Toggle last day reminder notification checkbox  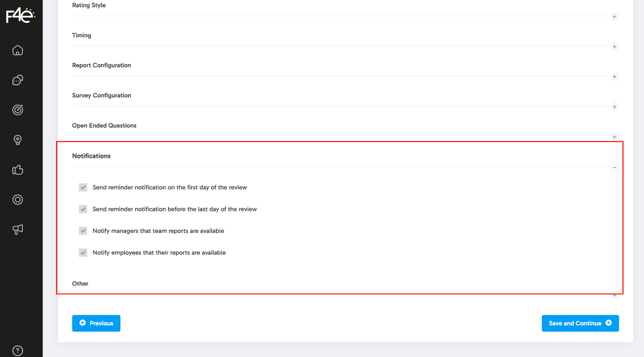[83, 209]
